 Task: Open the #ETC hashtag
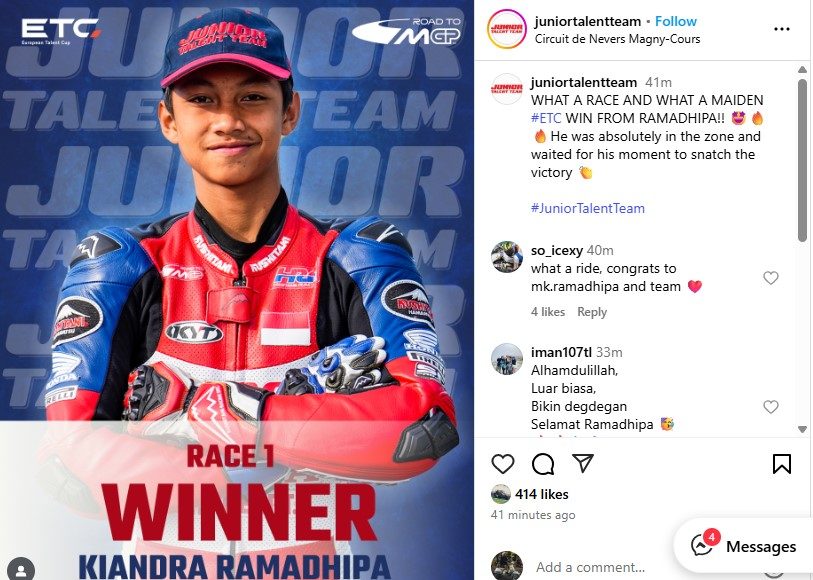(546, 118)
